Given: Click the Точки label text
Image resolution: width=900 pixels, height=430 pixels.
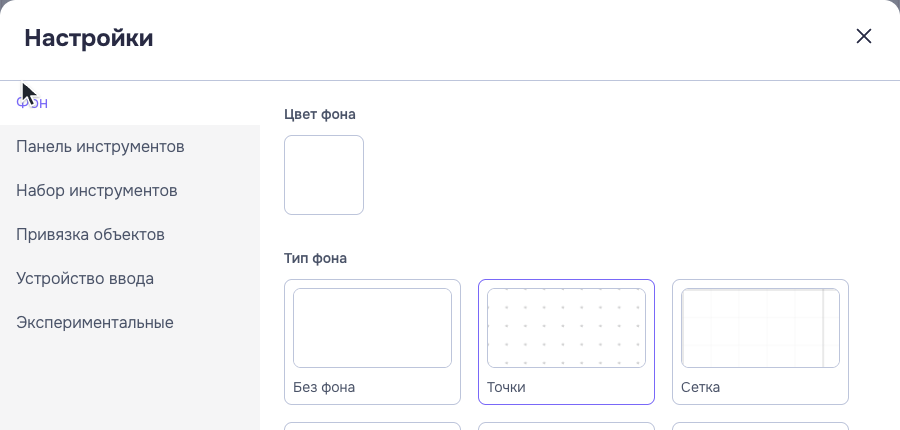Looking at the screenshot, I should click(506, 387).
